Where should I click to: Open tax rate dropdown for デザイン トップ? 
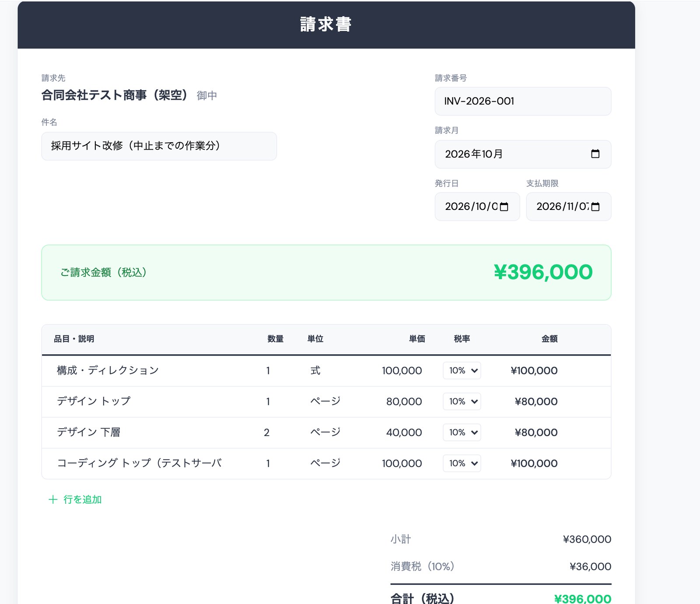pyautogui.click(x=462, y=402)
